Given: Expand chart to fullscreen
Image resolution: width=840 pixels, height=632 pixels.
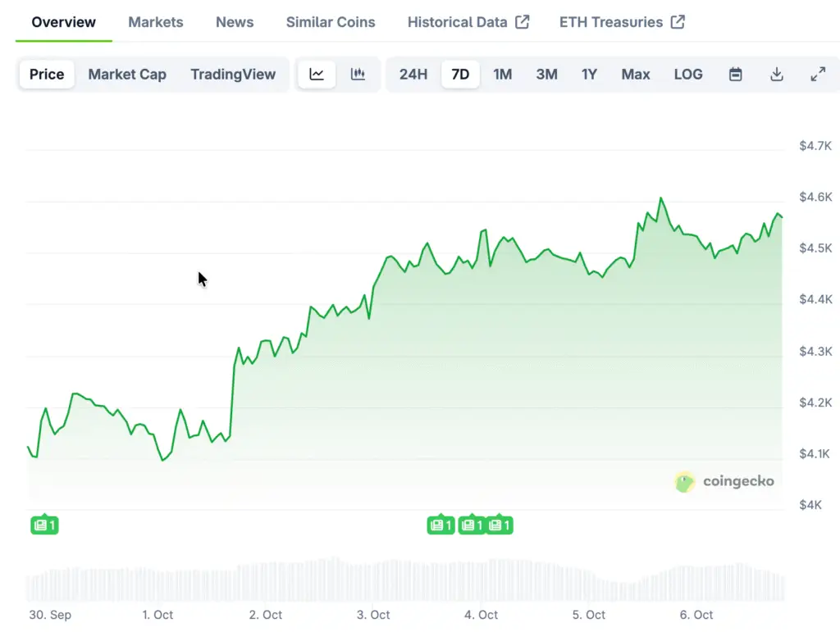Looking at the screenshot, I should pyautogui.click(x=818, y=75).
